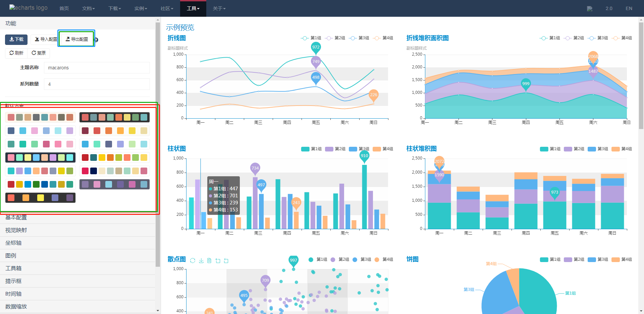Screen dimensions: 644x314
Task: Click the 709 marker pin on scatter chart
Action: point(265,281)
